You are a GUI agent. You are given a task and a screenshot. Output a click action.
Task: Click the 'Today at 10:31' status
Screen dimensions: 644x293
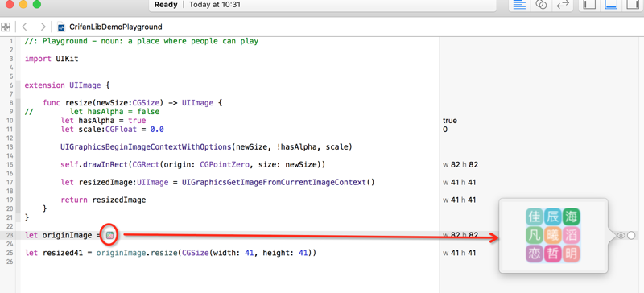click(x=215, y=5)
